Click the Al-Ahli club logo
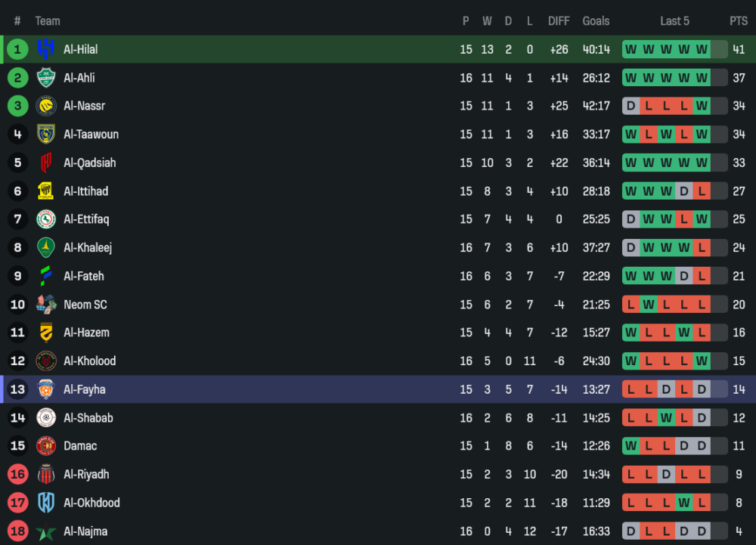The width and height of the screenshot is (756, 545). [x=46, y=78]
